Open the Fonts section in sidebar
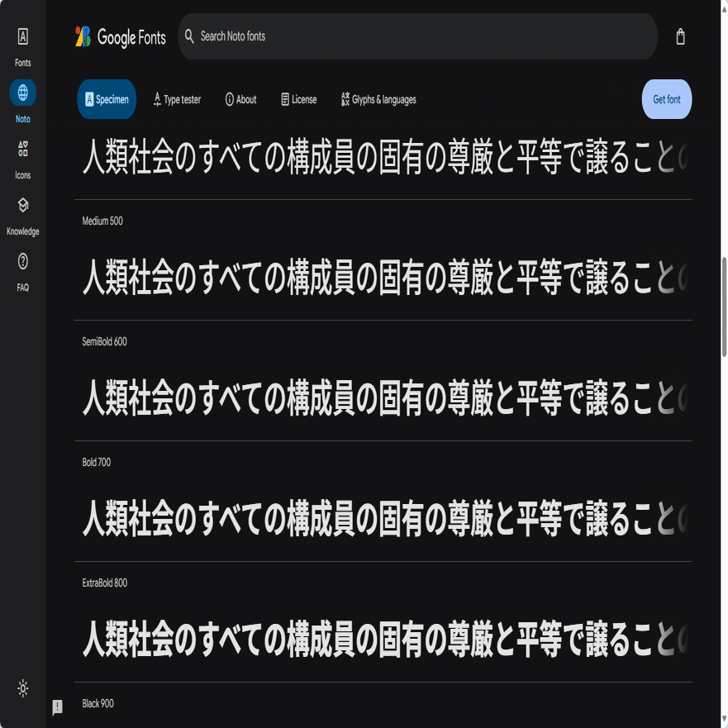 pyautogui.click(x=23, y=46)
